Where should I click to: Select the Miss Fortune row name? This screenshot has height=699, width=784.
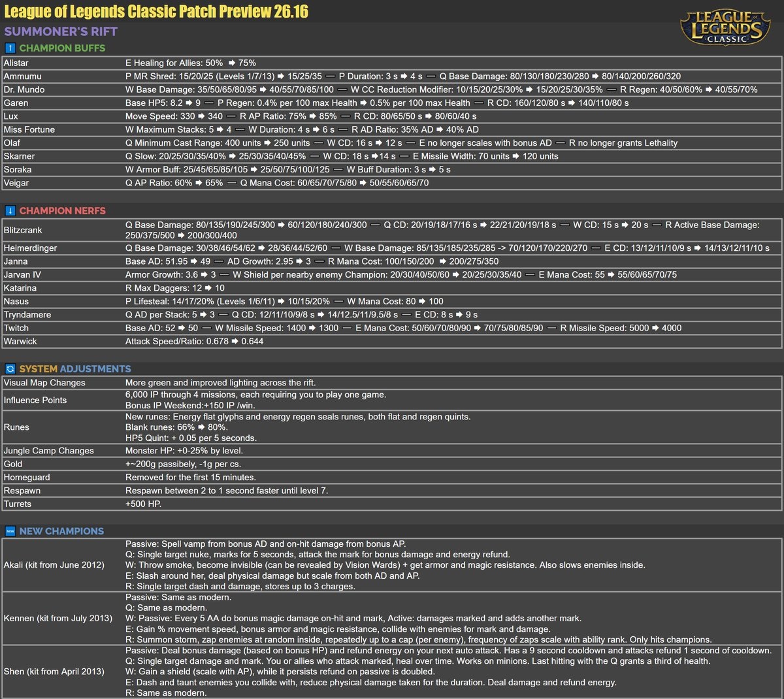point(29,129)
